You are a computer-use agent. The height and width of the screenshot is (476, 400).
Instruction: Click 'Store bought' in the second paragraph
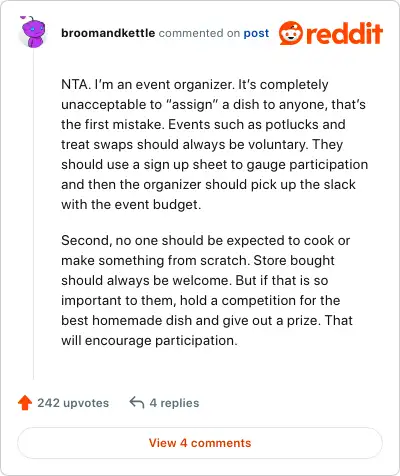tap(294, 260)
